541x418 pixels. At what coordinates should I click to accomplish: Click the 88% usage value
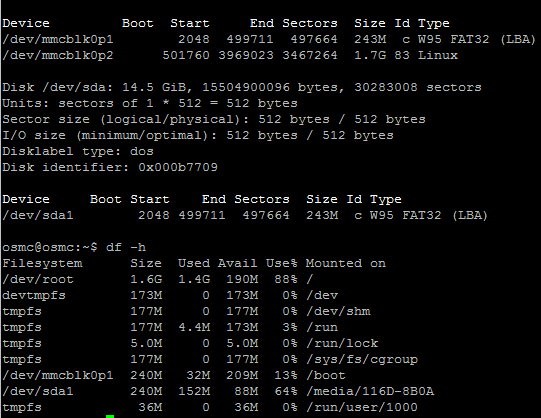[x=286, y=279]
